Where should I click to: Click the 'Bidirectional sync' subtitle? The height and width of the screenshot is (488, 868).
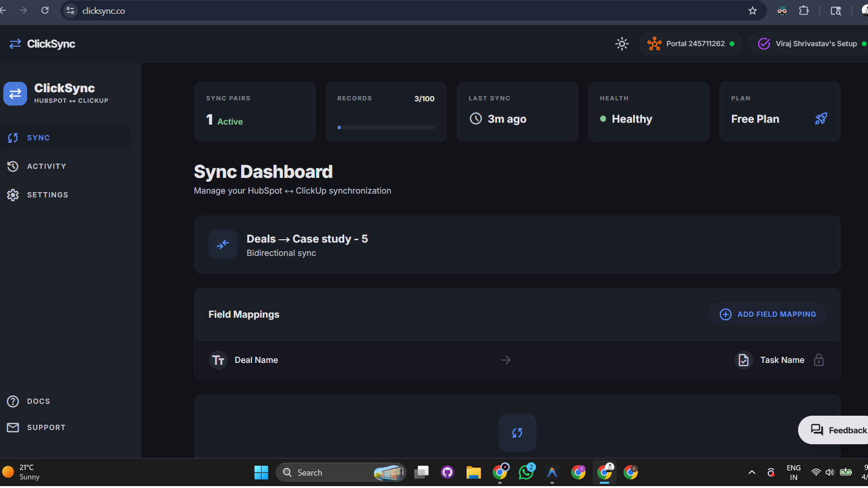[x=281, y=253]
